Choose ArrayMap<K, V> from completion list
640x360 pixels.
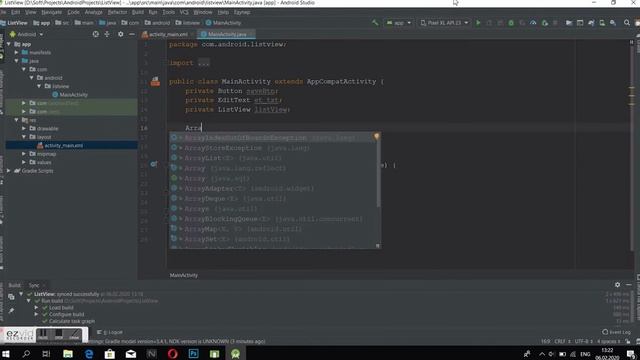point(276,229)
